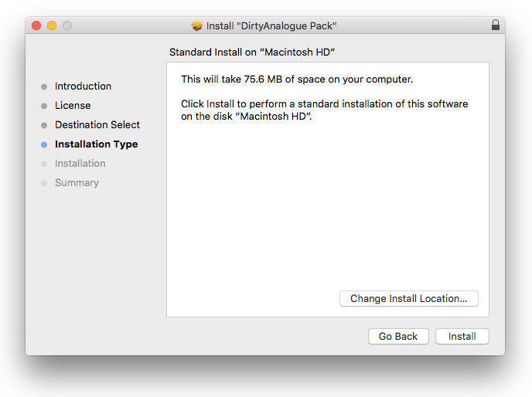Image resolution: width=532 pixels, height=397 pixels.
Task: Click the dimmed Installation step label
Action: click(80, 164)
